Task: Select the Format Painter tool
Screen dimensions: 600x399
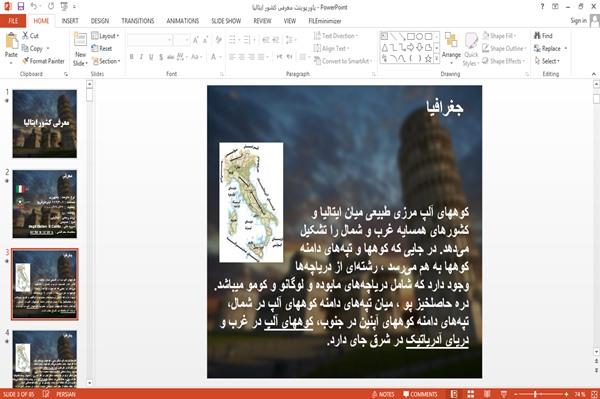Action: tap(43, 61)
